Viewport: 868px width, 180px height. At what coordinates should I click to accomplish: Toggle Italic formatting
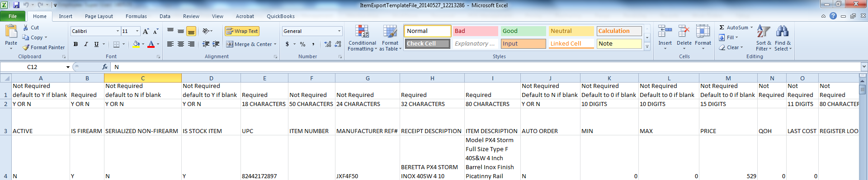click(x=86, y=44)
